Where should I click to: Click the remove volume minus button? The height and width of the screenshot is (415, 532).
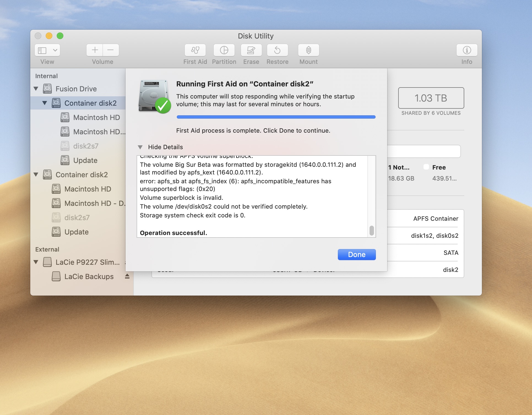tap(111, 50)
